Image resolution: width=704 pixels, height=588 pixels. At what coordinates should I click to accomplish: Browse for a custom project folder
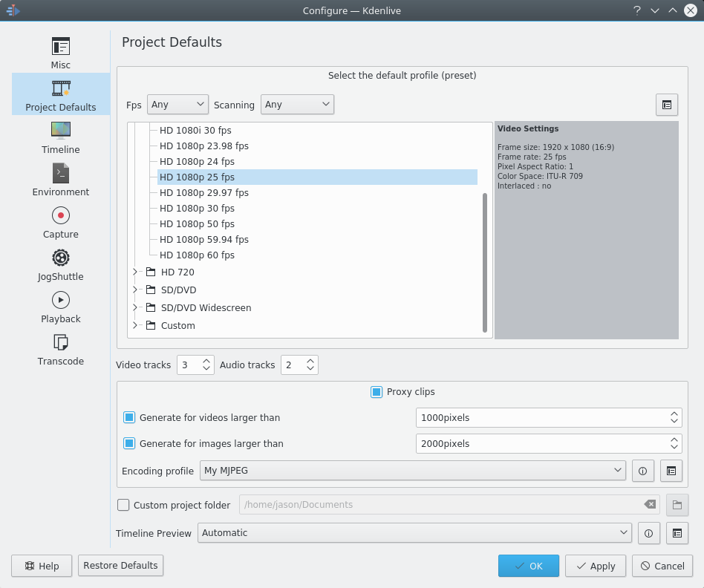[x=677, y=505]
